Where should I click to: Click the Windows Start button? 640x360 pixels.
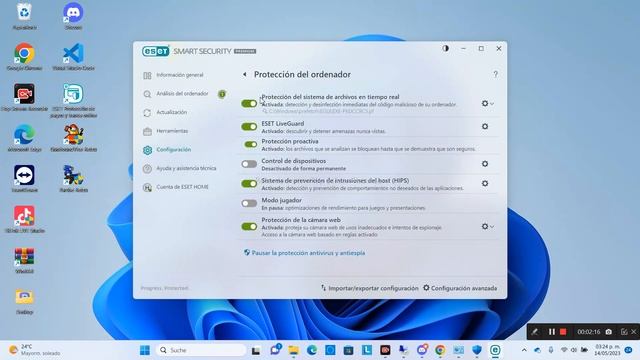tap(144, 350)
